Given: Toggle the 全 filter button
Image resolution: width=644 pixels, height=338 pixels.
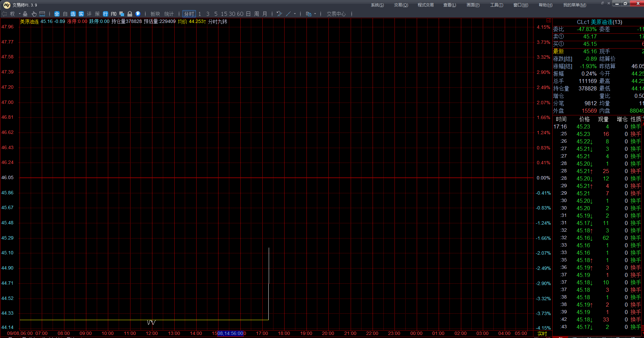Looking at the screenshot, I should pos(57,14).
